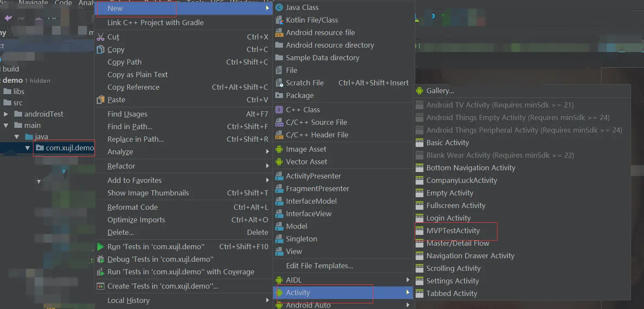Choose Optimize Imports menu entry

[184, 220]
